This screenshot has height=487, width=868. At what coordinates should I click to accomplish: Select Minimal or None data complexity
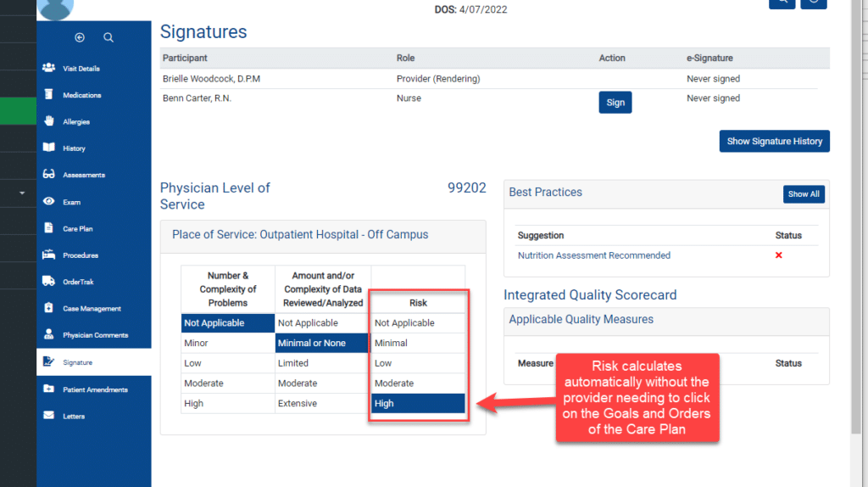click(x=322, y=343)
